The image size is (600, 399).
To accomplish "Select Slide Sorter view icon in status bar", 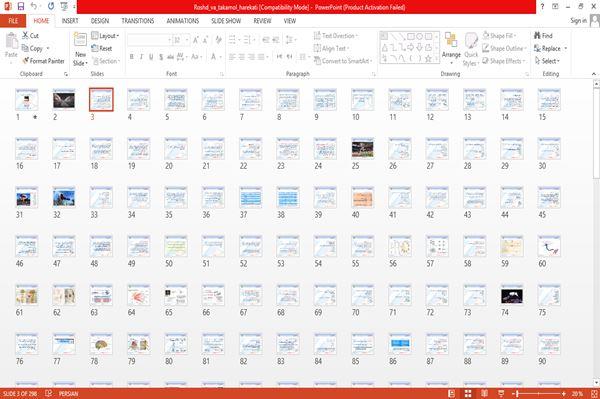I will click(468, 393).
